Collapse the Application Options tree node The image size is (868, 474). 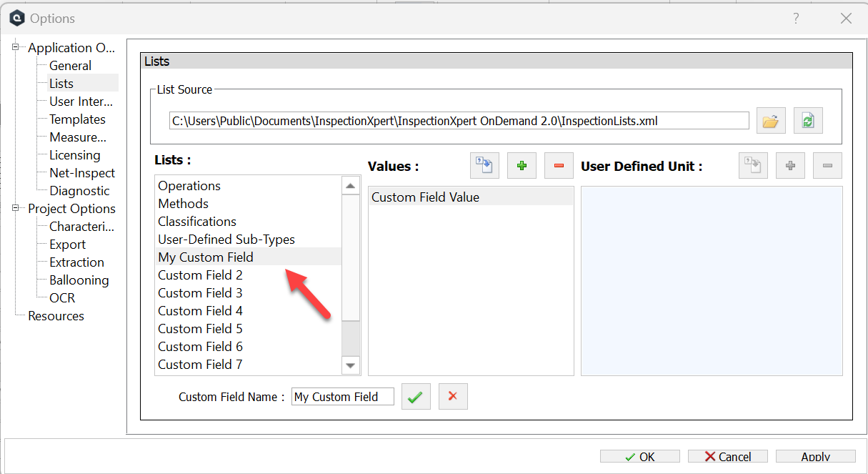coord(14,47)
